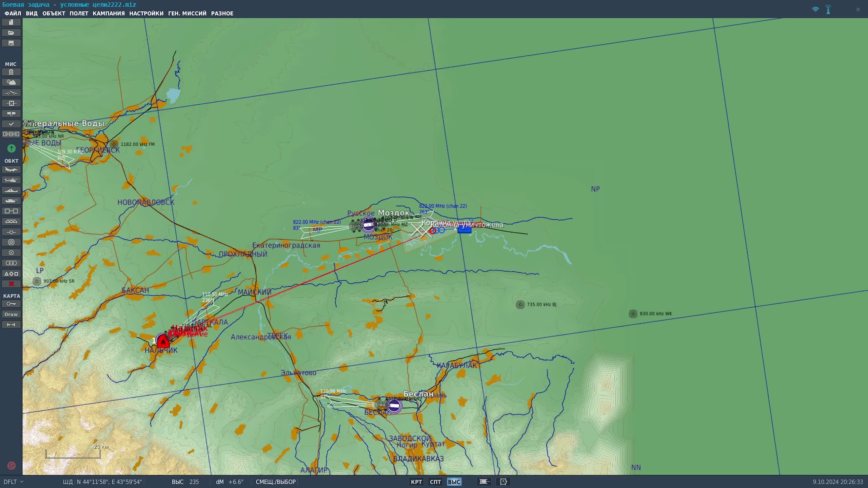868x488 pixels.
Task: Toggle the ВЫС altitude map mode
Action: click(454, 482)
